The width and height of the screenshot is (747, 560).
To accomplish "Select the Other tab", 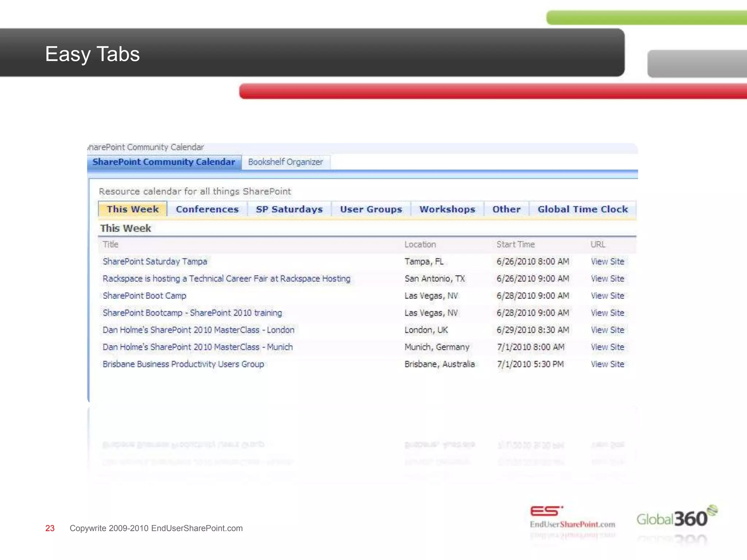I will click(506, 209).
